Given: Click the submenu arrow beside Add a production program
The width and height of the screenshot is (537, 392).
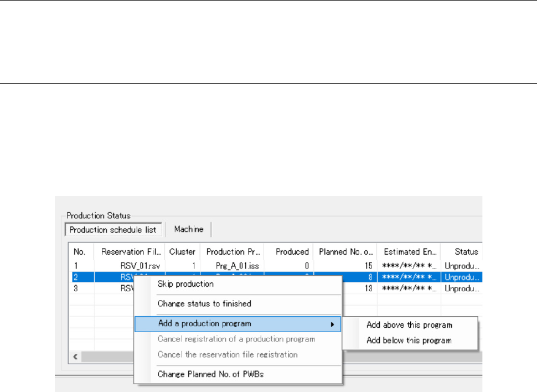Looking at the screenshot, I should click(332, 324).
